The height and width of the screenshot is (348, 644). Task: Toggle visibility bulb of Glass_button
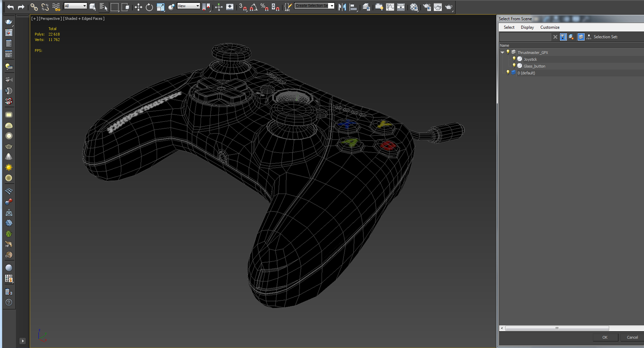pyautogui.click(x=514, y=66)
